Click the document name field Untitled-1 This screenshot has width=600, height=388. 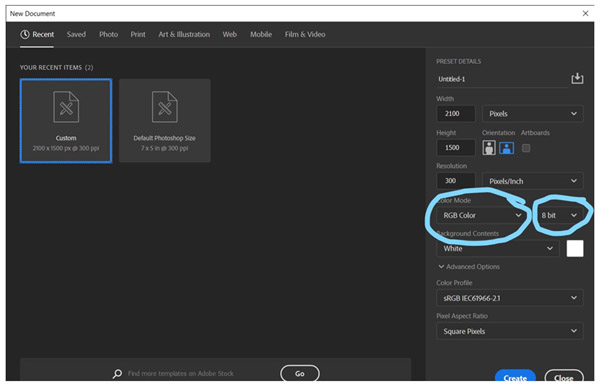coord(502,79)
